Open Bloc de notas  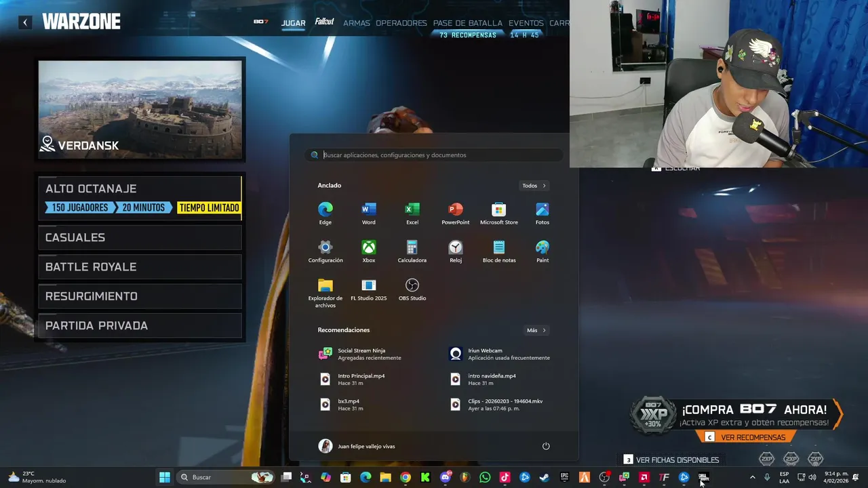(499, 251)
